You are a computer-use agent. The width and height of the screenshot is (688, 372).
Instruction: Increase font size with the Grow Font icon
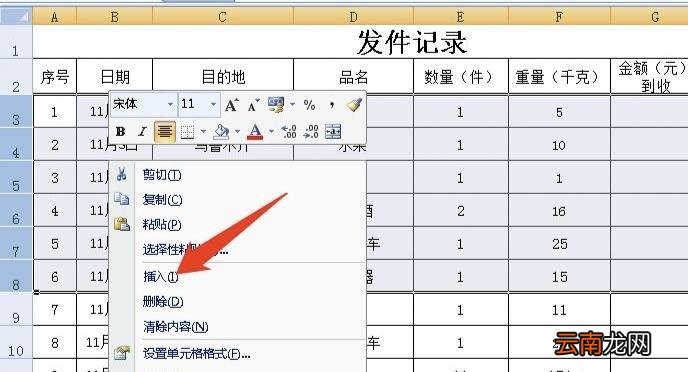[232, 105]
